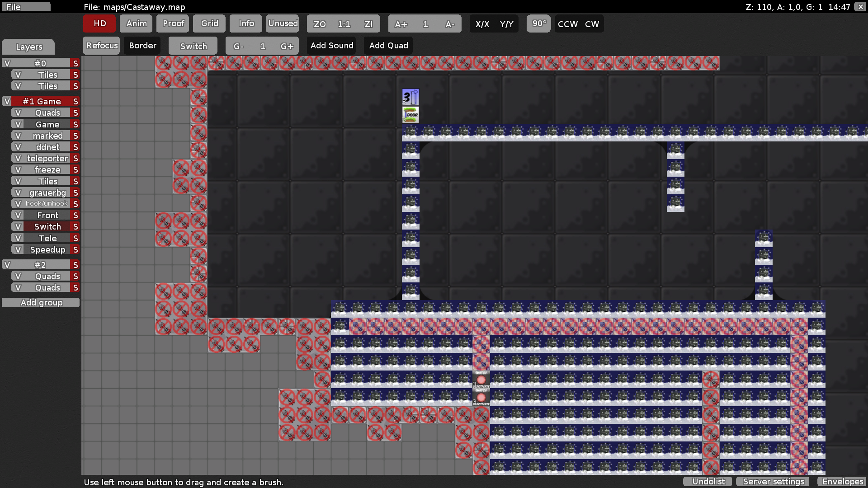Select the Layers tab
868x488 pixels.
click(28, 47)
